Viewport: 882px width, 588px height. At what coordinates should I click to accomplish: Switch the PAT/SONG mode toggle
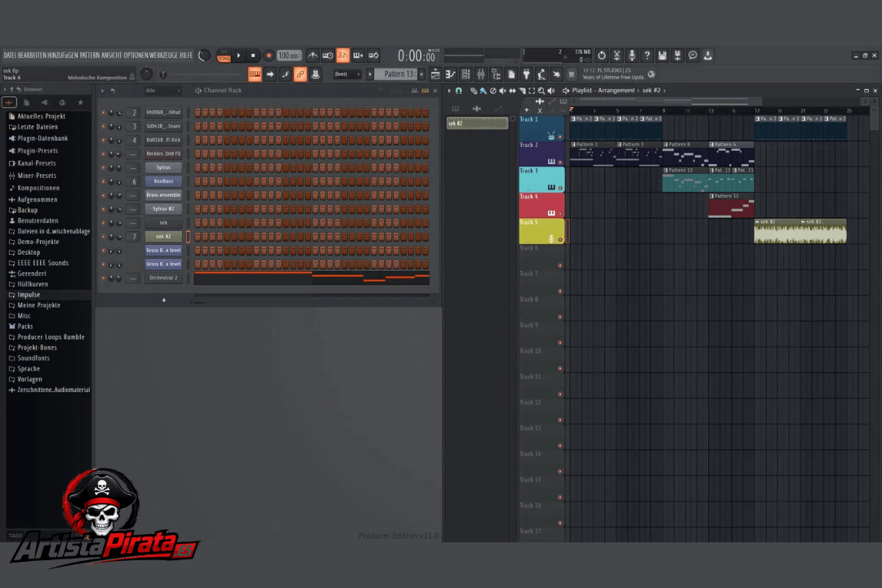pos(224,56)
